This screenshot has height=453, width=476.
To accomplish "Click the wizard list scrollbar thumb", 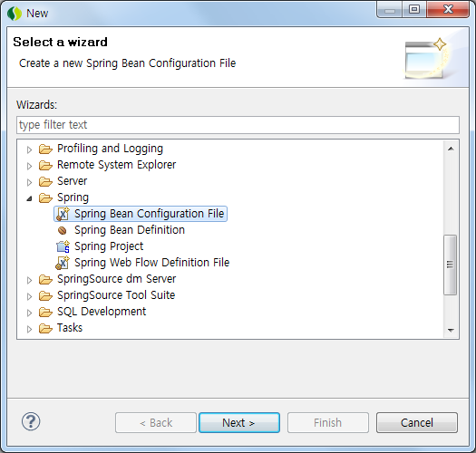I will [451, 265].
